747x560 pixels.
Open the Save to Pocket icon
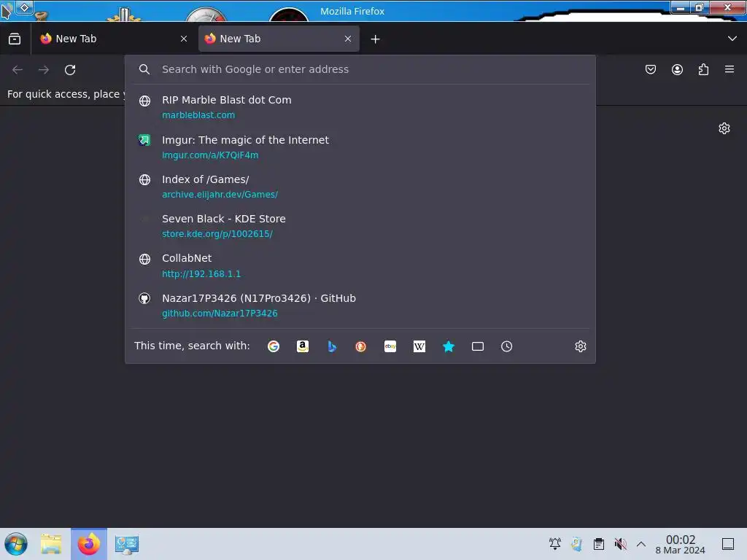click(x=651, y=69)
